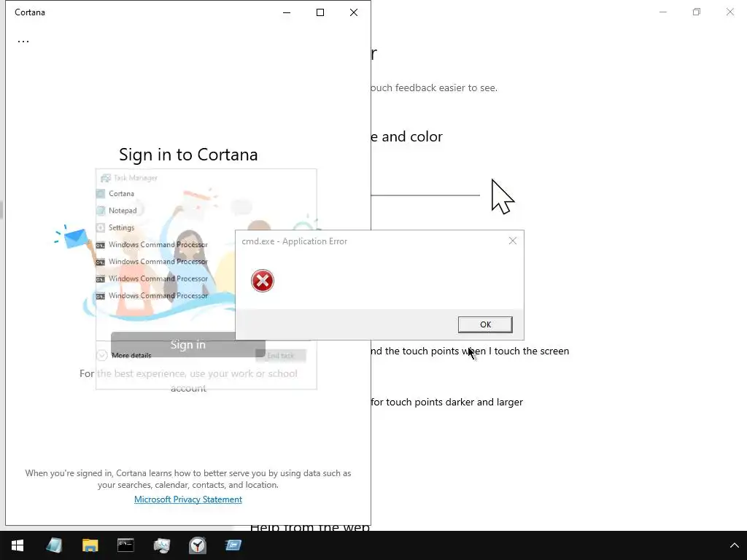Close the background Settings window
This screenshot has width=747, height=560.
point(729,12)
